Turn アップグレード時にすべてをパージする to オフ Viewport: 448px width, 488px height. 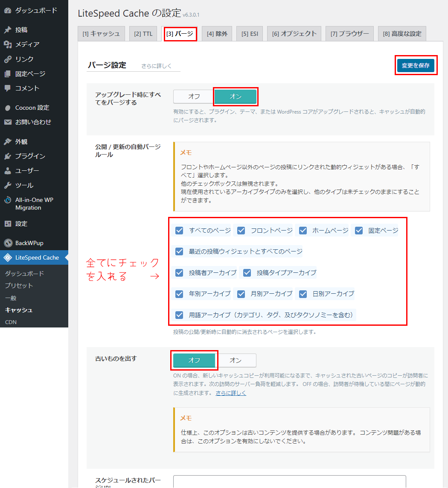click(x=194, y=96)
